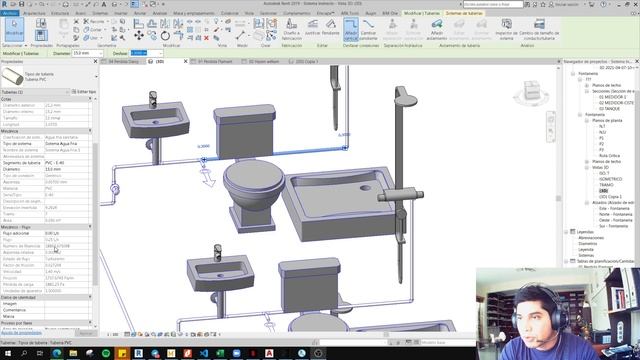This screenshot has width=640, height=360.
Task: Click Diseño a fabricación
Action: [291, 29]
